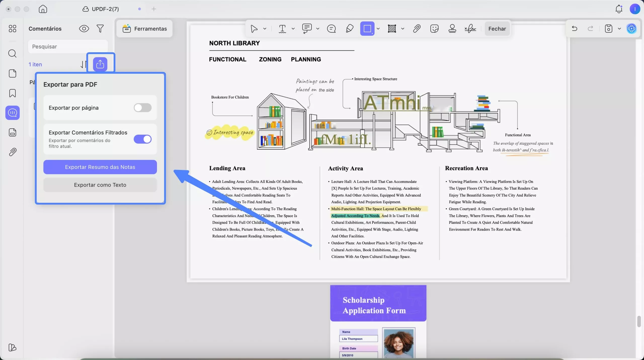Select the text comment note tool
Screen dimensions: 644x360
pyautogui.click(x=307, y=29)
